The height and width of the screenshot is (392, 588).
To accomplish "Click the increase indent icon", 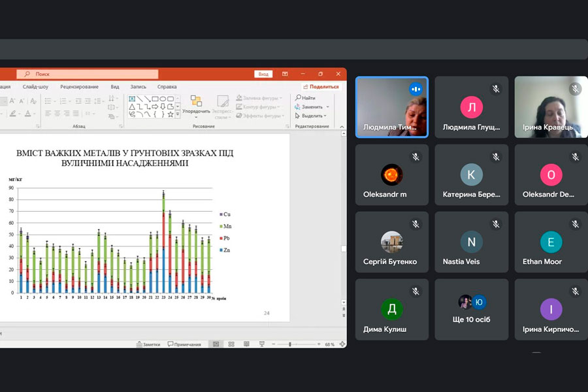I will click(88, 101).
